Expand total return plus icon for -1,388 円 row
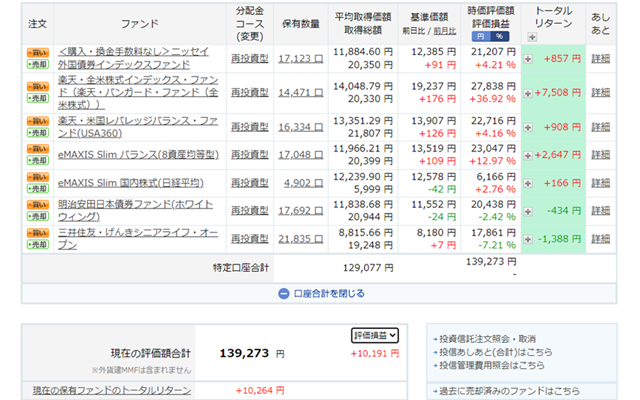Image resolution: width=640 pixels, height=400 pixels. (x=528, y=239)
